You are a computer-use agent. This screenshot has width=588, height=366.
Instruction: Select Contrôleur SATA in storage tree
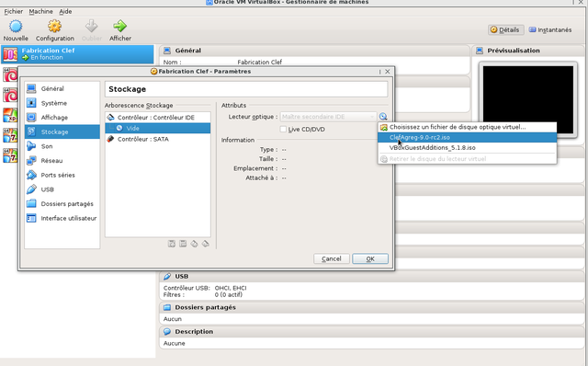tap(157, 139)
